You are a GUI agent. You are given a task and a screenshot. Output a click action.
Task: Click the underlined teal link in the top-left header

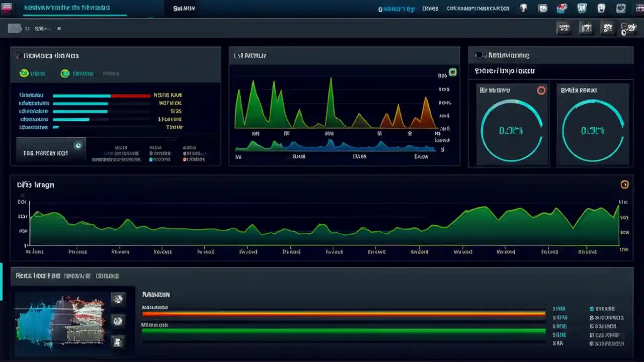[74, 8]
